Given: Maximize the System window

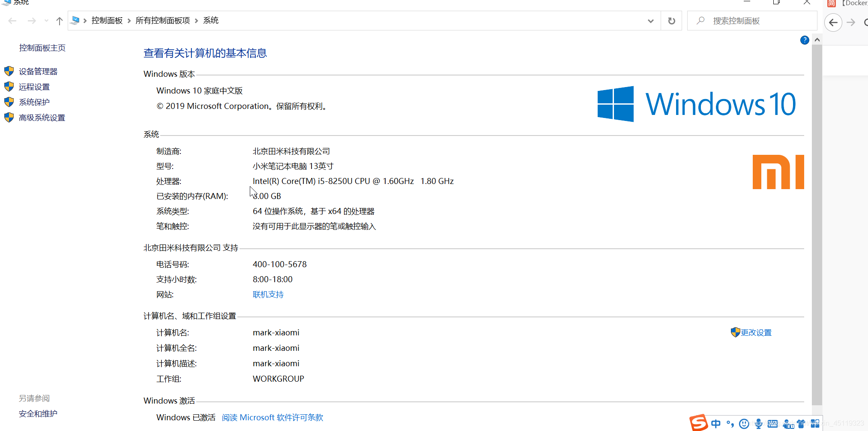Looking at the screenshot, I should pos(776,2).
